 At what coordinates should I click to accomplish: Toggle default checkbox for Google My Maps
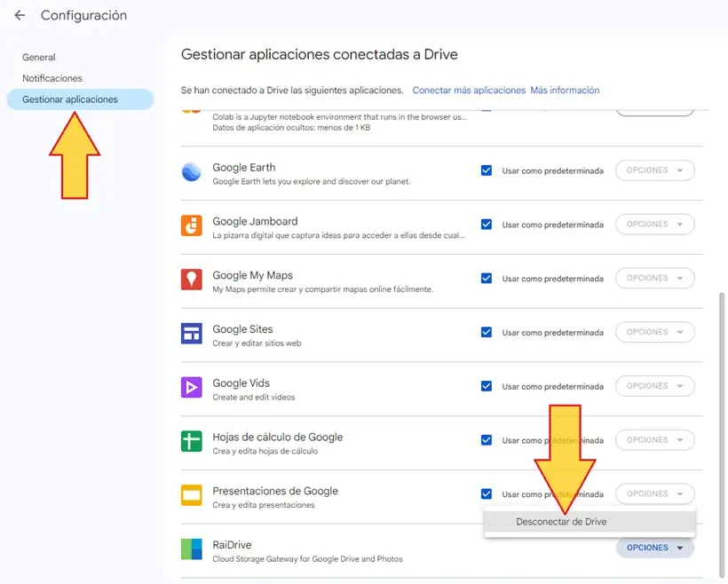click(x=487, y=278)
